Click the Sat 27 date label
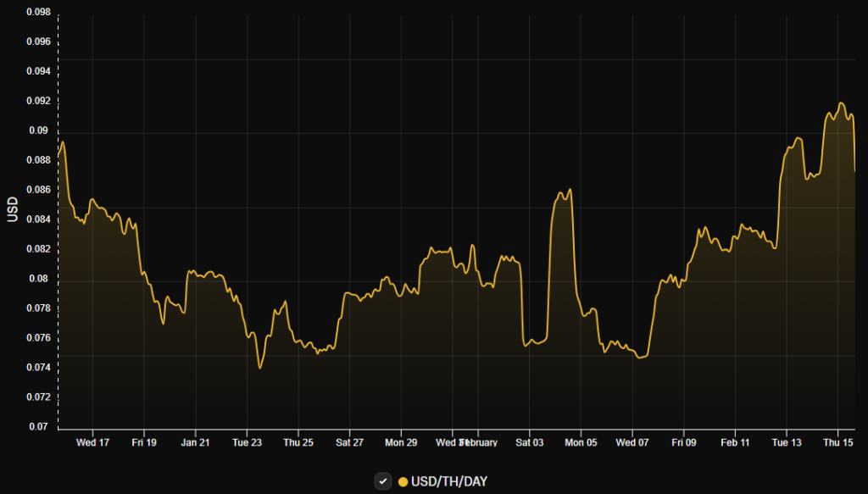The width and height of the screenshot is (868, 494). click(x=349, y=441)
